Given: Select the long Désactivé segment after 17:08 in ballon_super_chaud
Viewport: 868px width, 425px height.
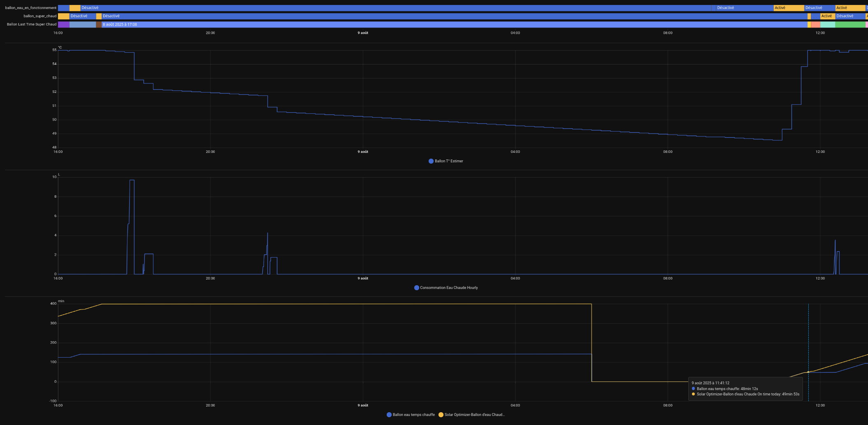Looking at the screenshot, I should click(454, 16).
